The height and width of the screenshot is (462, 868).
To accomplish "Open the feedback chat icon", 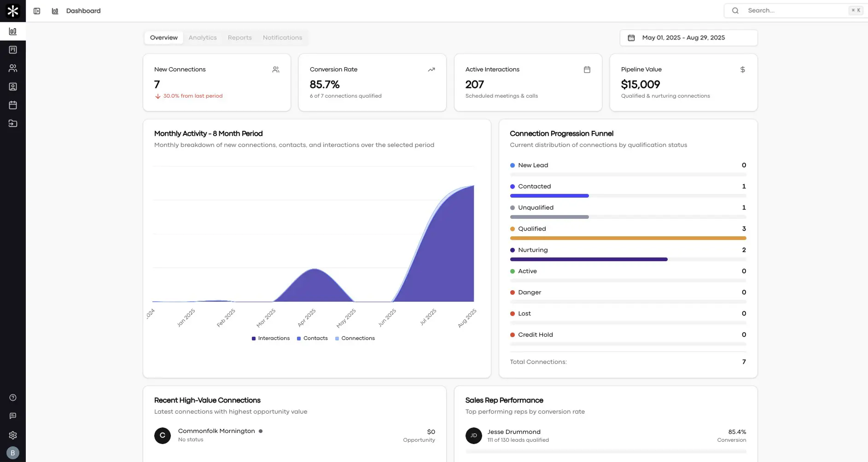I will pyautogui.click(x=13, y=416).
